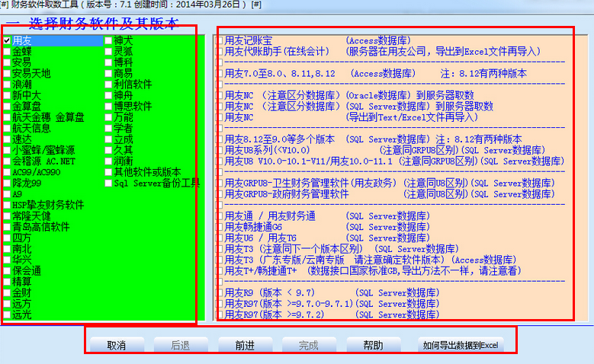Uncheck the 用友 checkbox

[x=7, y=40]
